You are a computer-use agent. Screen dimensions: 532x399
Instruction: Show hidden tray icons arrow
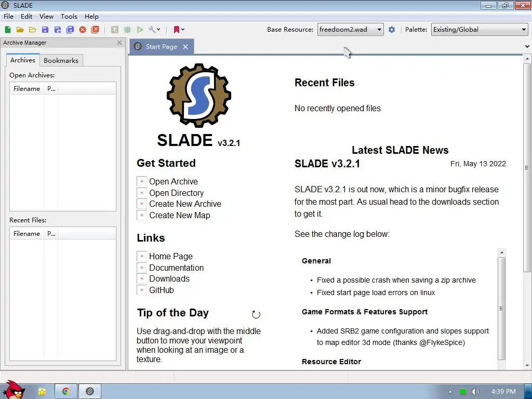point(450,392)
